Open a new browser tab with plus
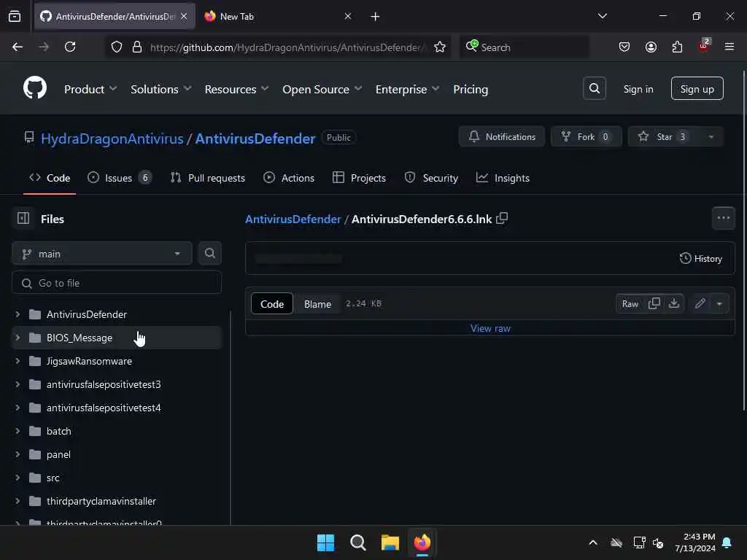 point(375,17)
